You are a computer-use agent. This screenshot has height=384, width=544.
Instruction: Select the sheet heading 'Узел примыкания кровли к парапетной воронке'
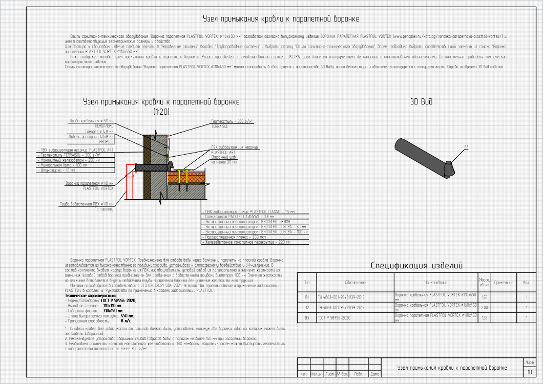(281, 19)
